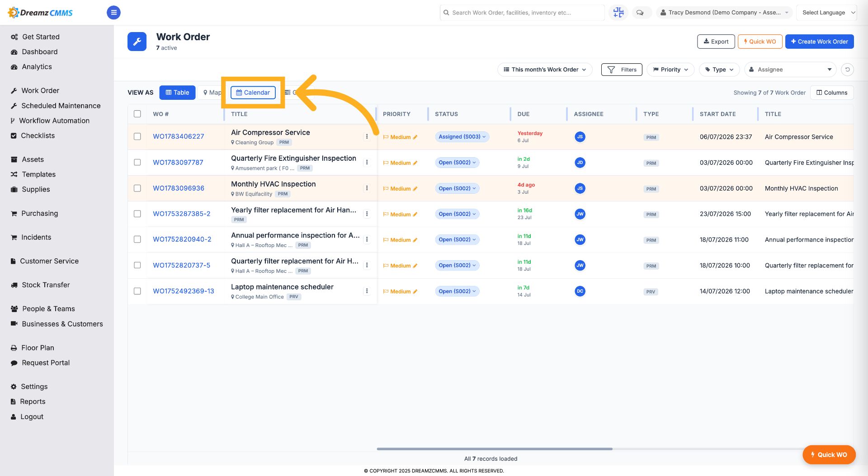Viewport: 868px width, 476px height.
Task: Switch to Table view
Action: coord(178,93)
